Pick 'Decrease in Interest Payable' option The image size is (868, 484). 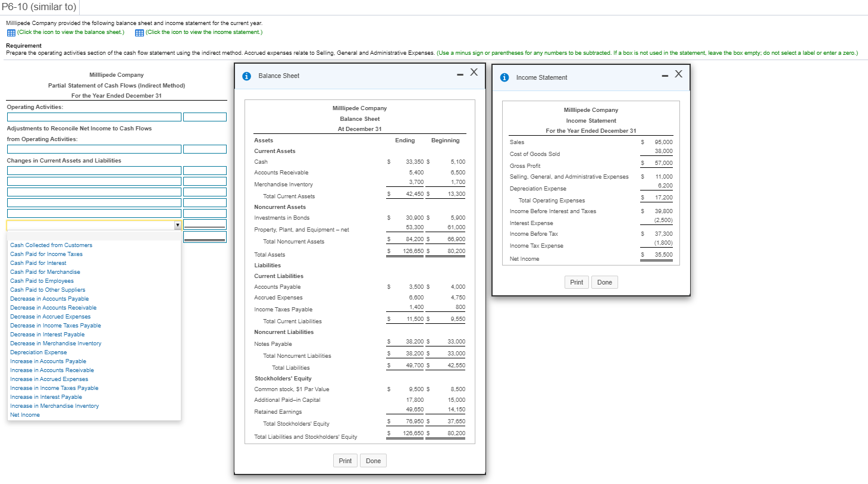tap(48, 335)
